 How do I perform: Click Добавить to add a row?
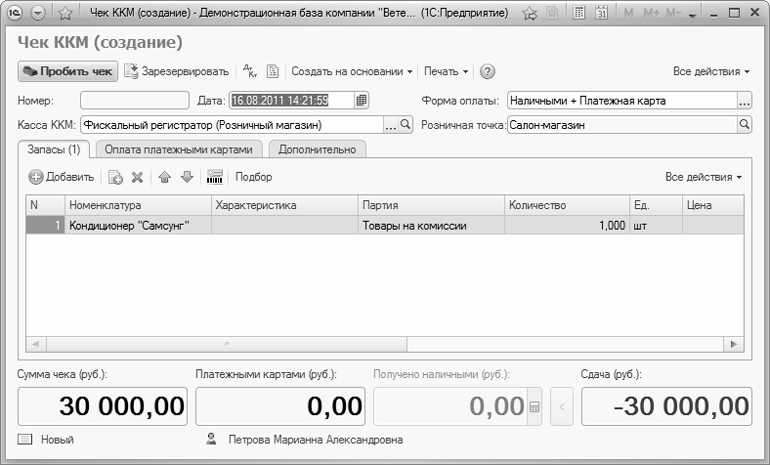(x=61, y=177)
